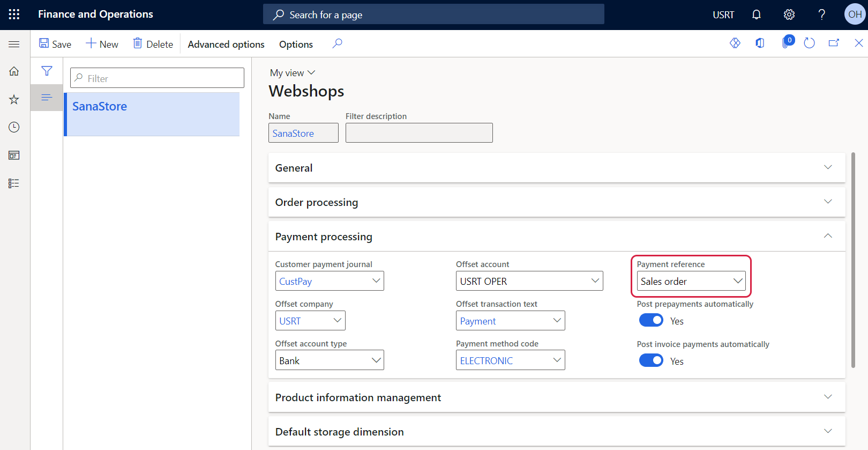
Task: Click the Delete button
Action: [153, 44]
